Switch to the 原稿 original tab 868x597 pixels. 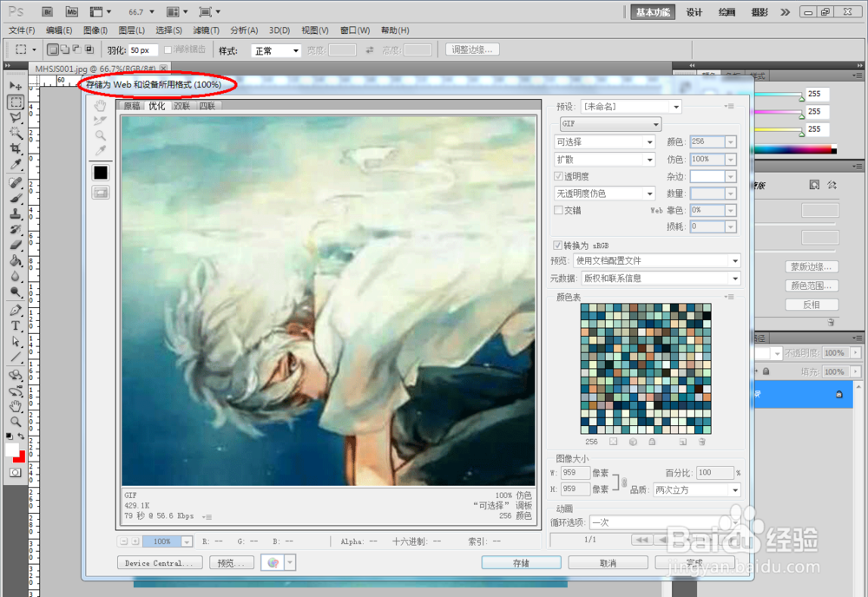(x=132, y=106)
